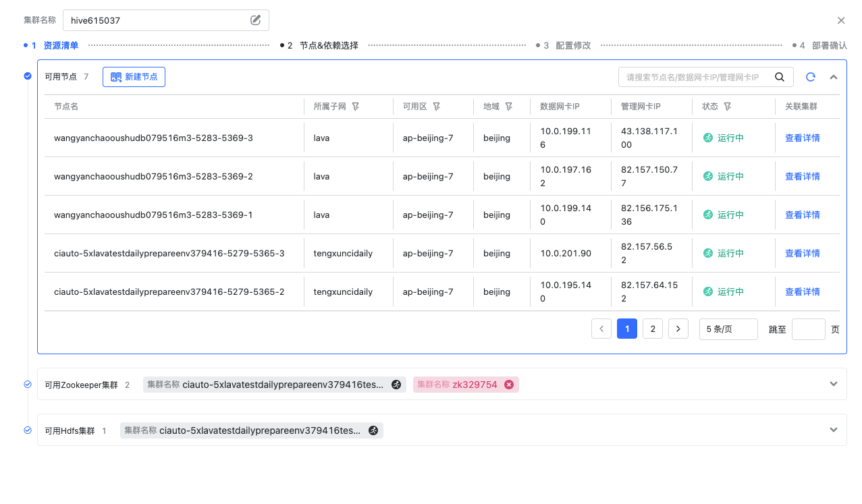The image size is (862, 504).
Task: Collapse the available nodes panel
Action: click(834, 77)
